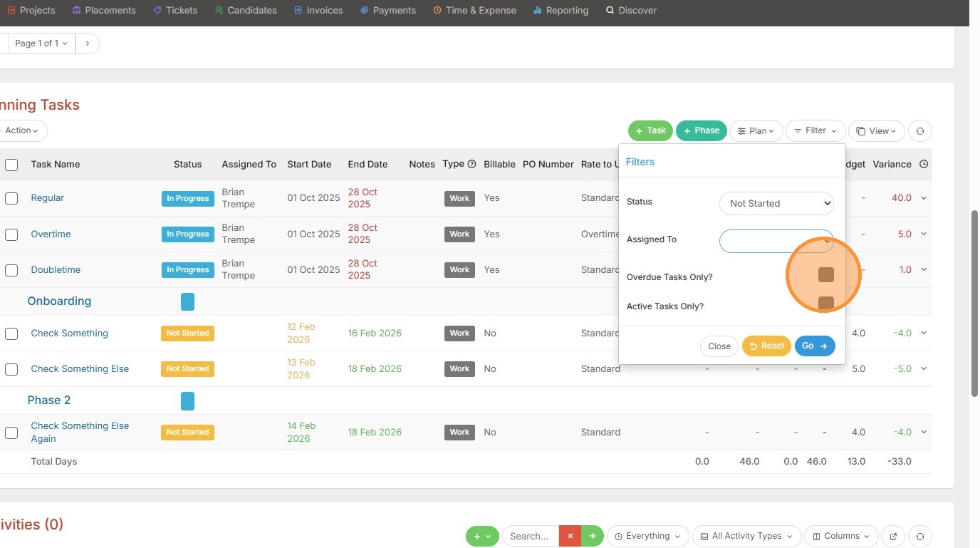Viewport: 980px width, 548px height.
Task: Open the Everything activities dropdown
Action: coord(647,536)
